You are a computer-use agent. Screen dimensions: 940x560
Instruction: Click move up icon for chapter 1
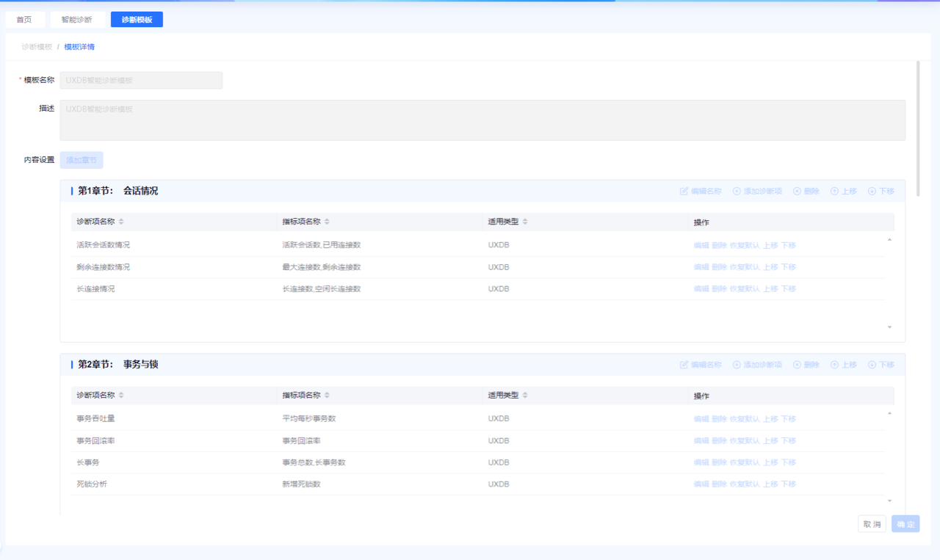[x=834, y=191]
